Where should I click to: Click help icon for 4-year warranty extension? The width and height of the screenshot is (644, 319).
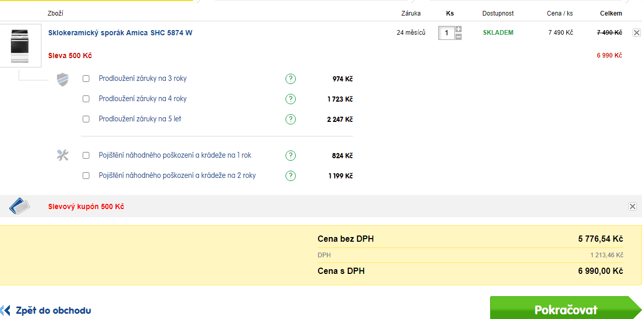[x=291, y=99]
